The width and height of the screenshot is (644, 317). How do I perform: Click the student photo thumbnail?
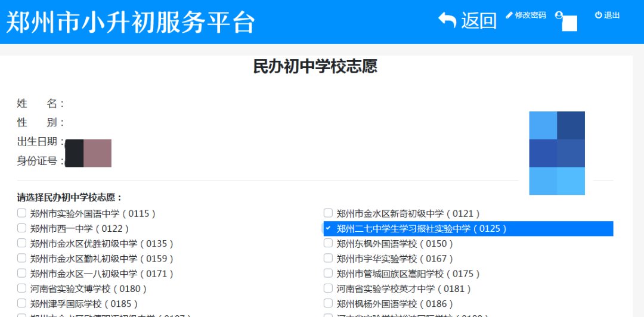tap(557, 153)
